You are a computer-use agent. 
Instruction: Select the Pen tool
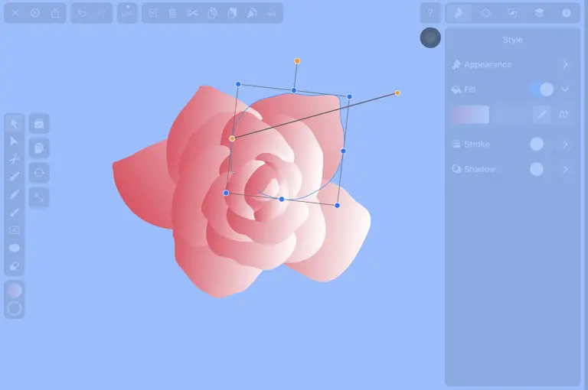(15, 177)
